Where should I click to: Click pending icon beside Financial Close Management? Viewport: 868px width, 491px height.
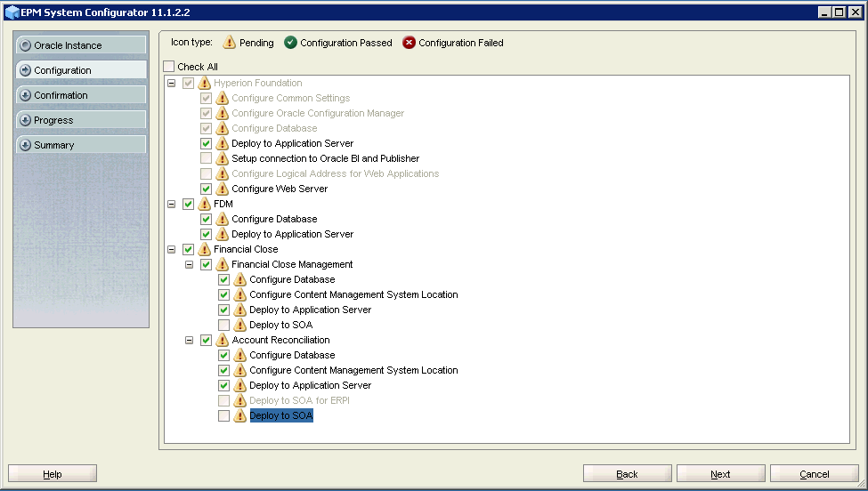[222, 264]
